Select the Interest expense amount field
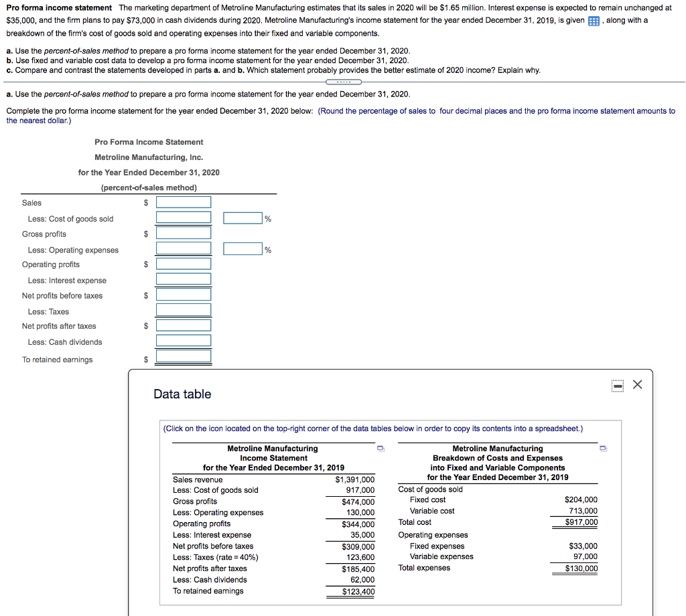Screen dimensions: 686x616 pos(184,279)
